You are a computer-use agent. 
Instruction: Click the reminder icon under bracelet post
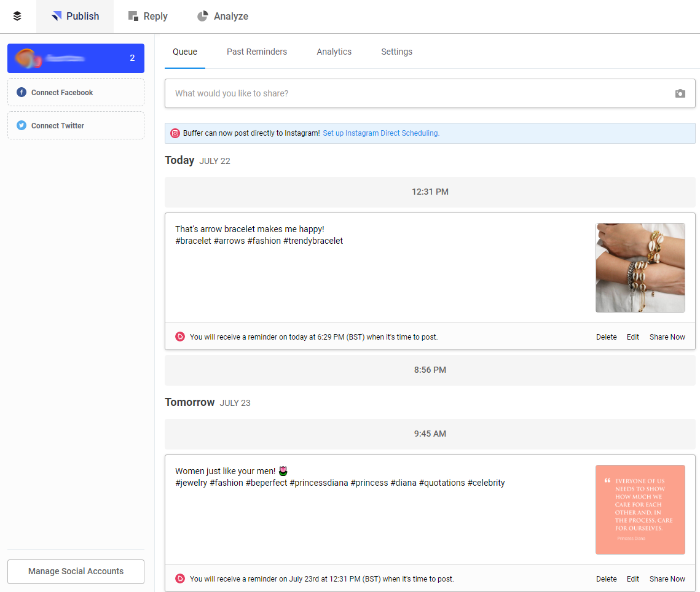coord(180,337)
